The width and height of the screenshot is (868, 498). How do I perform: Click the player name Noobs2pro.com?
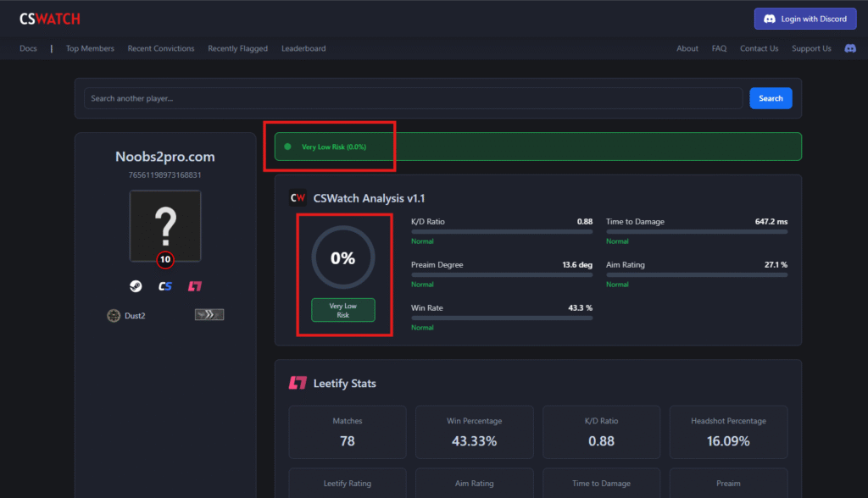[165, 157]
